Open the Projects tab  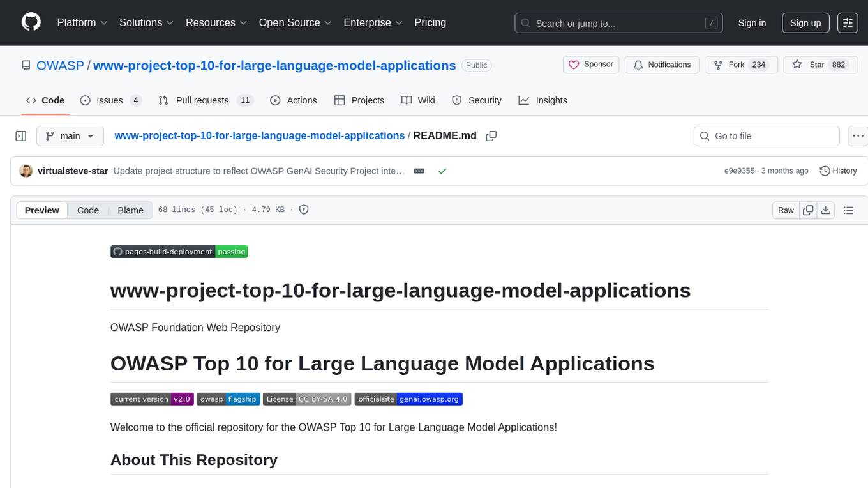[359, 100]
